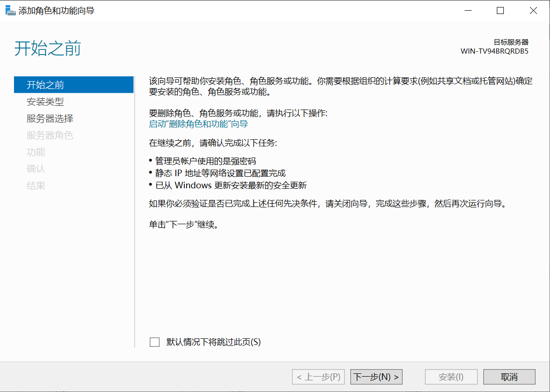Open the 启动"删除角色和功能"向导 link

(198, 124)
